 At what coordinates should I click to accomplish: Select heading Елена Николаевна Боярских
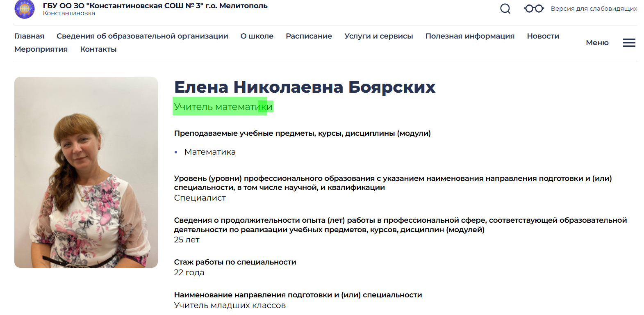(x=305, y=87)
